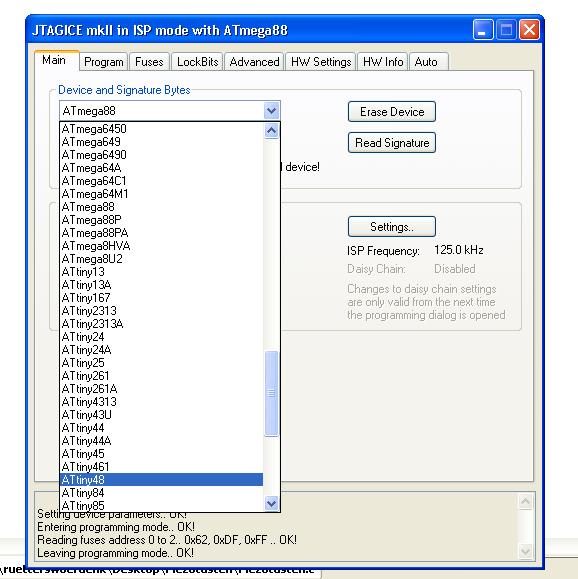Click the Read Signature button
This screenshot has width=578, height=579.
click(392, 143)
